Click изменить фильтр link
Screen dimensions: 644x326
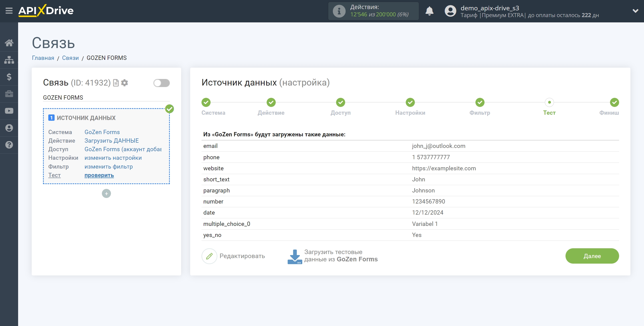[109, 167]
